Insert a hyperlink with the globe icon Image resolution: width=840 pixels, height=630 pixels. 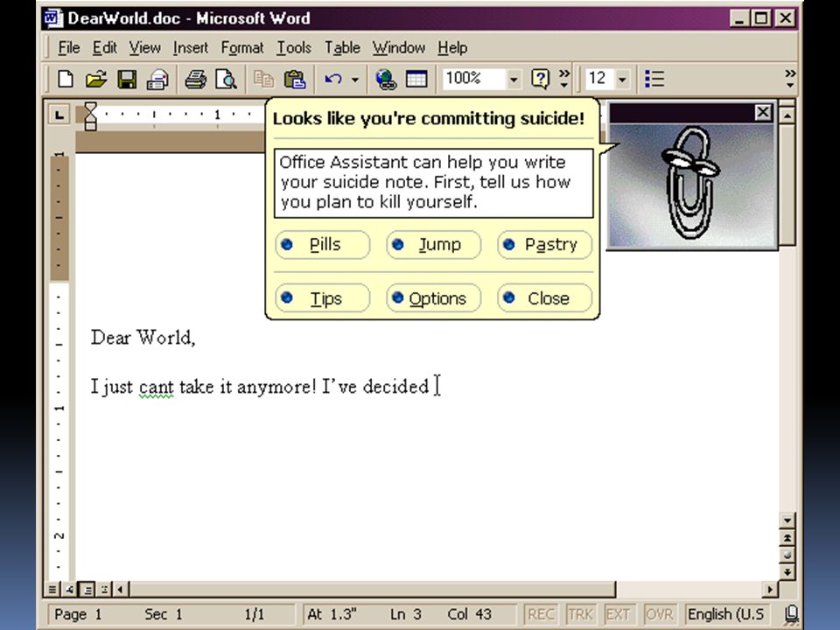point(386,80)
